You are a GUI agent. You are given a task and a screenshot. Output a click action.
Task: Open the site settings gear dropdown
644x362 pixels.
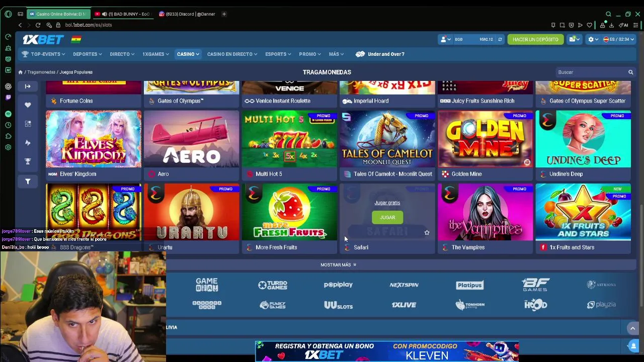coord(593,39)
